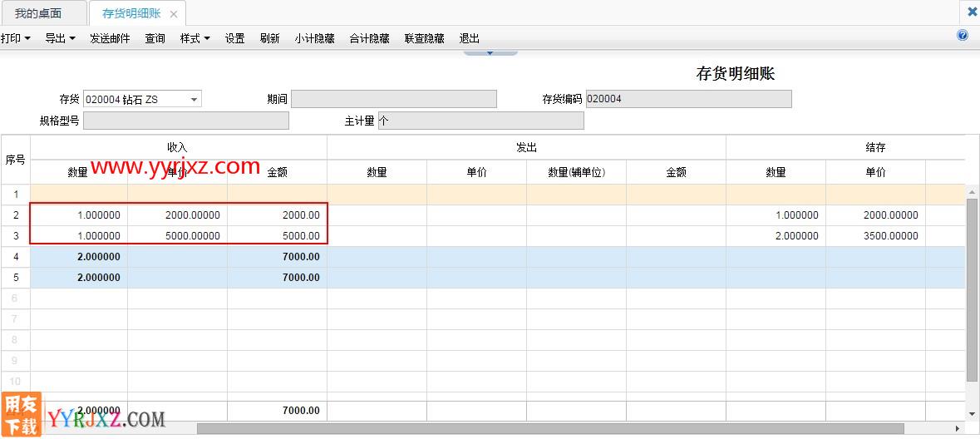
Task: Expand the collapsed panel arrow below toolbar
Action: point(490,53)
